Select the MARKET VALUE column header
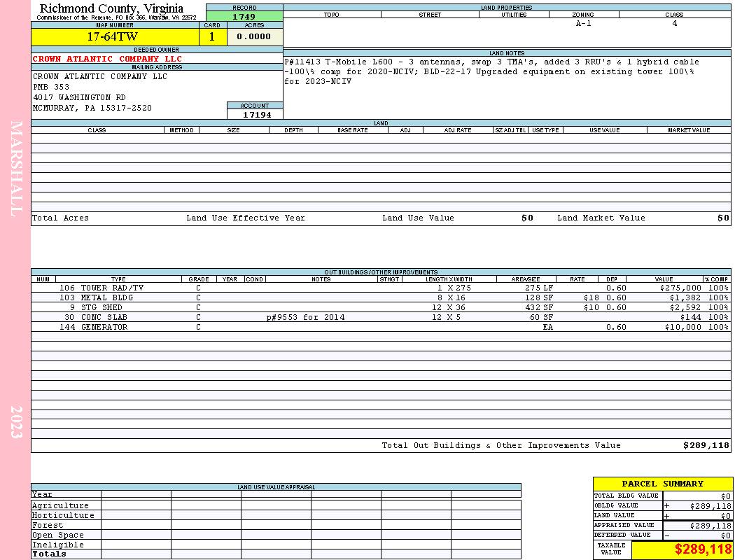Image resolution: width=735 pixels, height=560 pixels. (689, 130)
